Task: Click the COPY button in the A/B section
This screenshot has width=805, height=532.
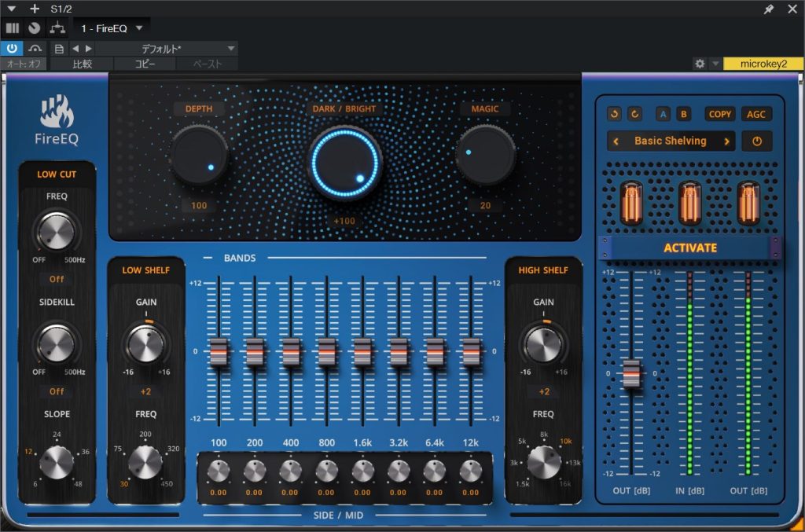Action: (x=719, y=114)
